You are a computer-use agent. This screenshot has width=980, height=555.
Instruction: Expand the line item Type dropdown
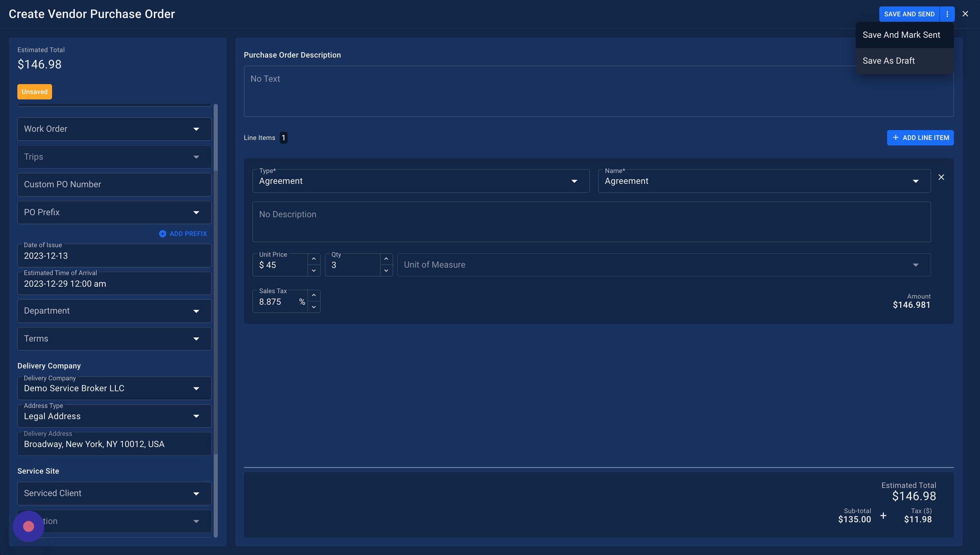[421, 181]
